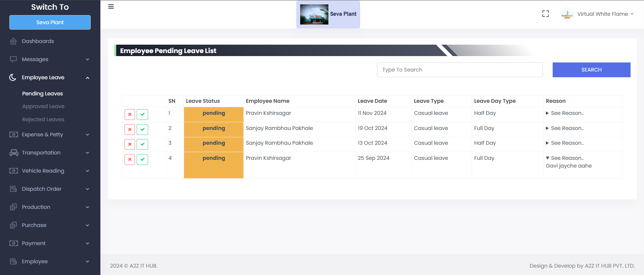Screen dimensions: 644x275
Task: Click the Seva Plant thumbnail image
Action: coord(314,14)
